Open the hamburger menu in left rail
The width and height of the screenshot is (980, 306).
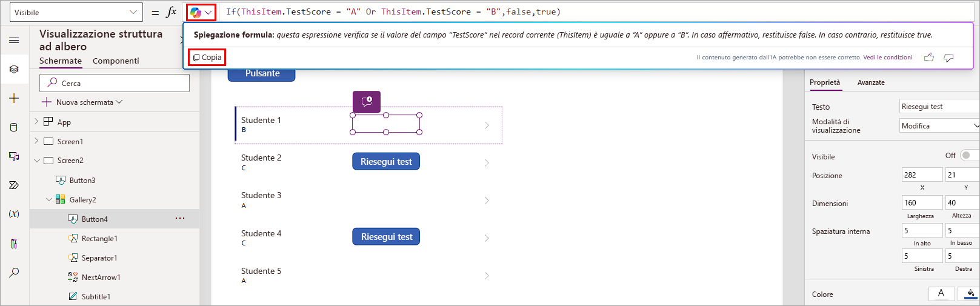click(14, 41)
